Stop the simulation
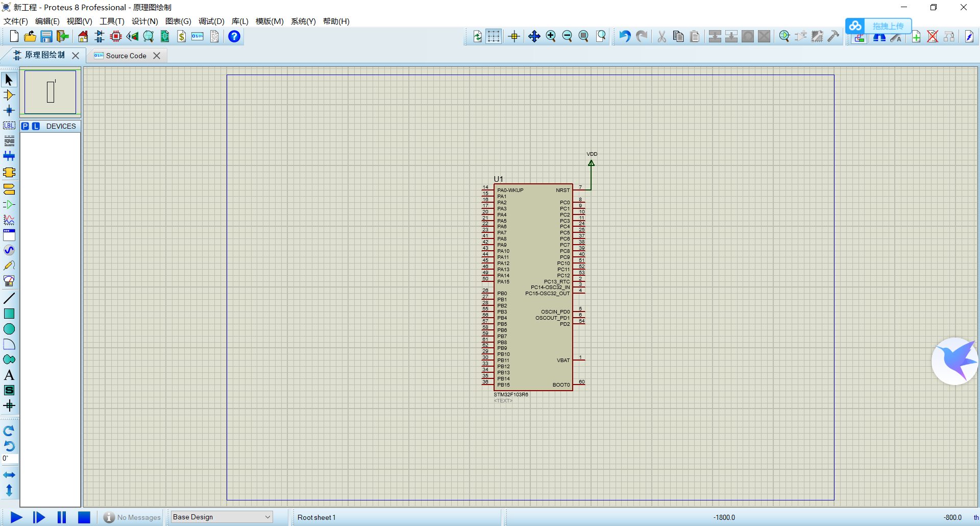Viewport: 980px width, 526px height. pyautogui.click(x=84, y=517)
